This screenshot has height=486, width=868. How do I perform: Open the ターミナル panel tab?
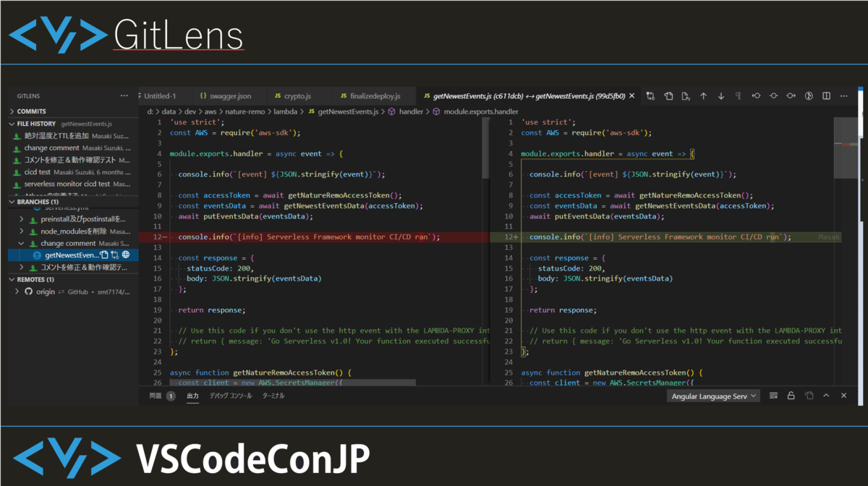pos(273,396)
